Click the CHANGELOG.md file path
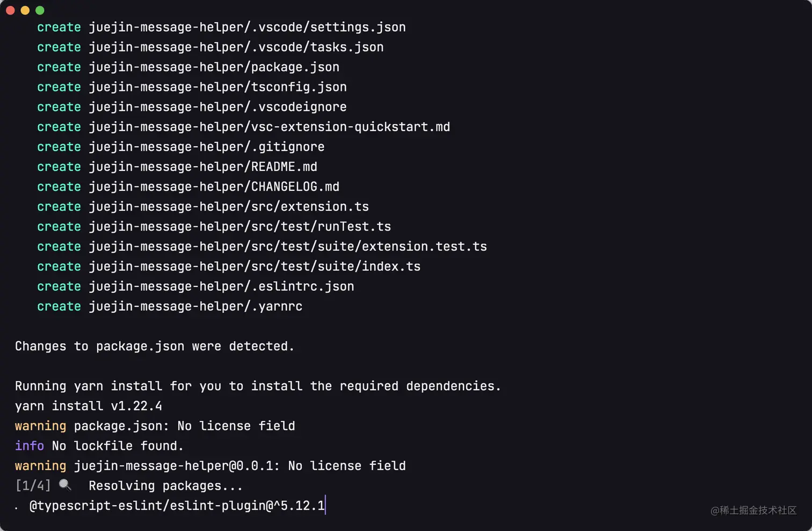812x531 pixels. point(214,186)
